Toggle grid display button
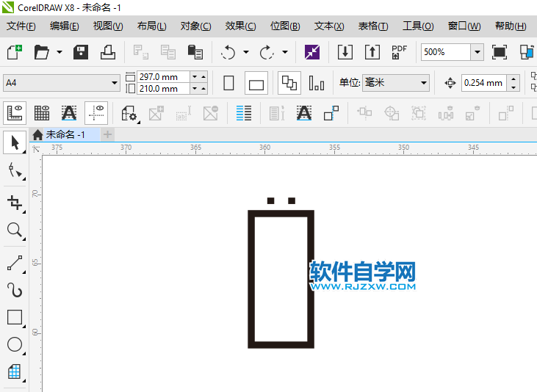 [42, 113]
